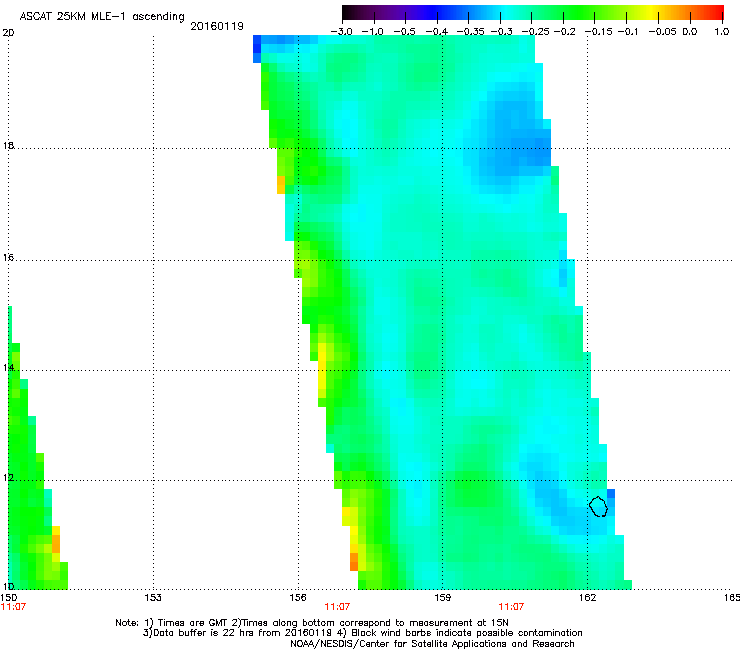
Task: Click the 0.0 colorbar label
Action: (690, 32)
